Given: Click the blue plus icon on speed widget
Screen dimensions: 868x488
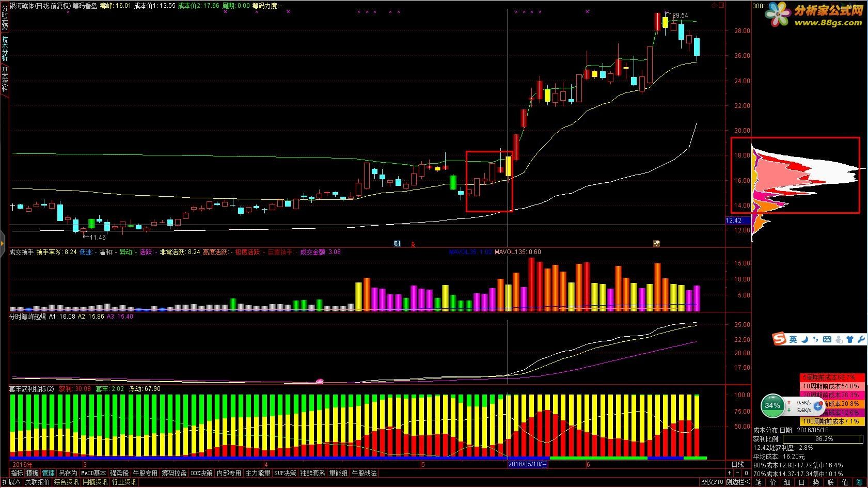Looking at the screenshot, I should 818,406.
